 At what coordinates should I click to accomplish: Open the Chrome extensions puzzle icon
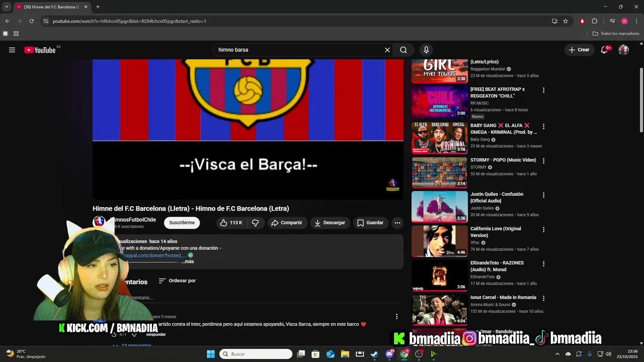[594, 21]
